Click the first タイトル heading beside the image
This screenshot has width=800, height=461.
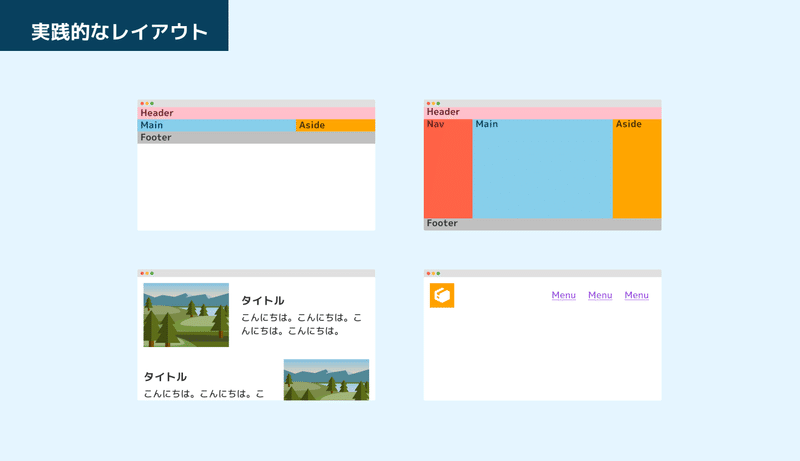(263, 300)
